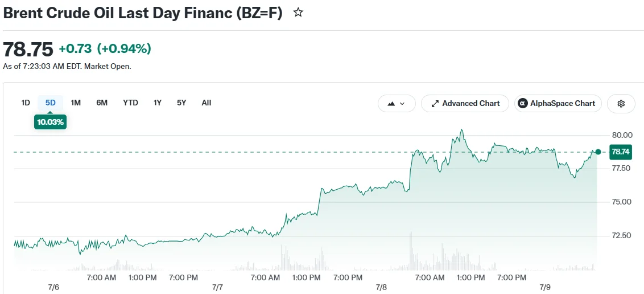Click the 7/7 date label
The width and height of the screenshot is (644, 294).
click(x=217, y=287)
